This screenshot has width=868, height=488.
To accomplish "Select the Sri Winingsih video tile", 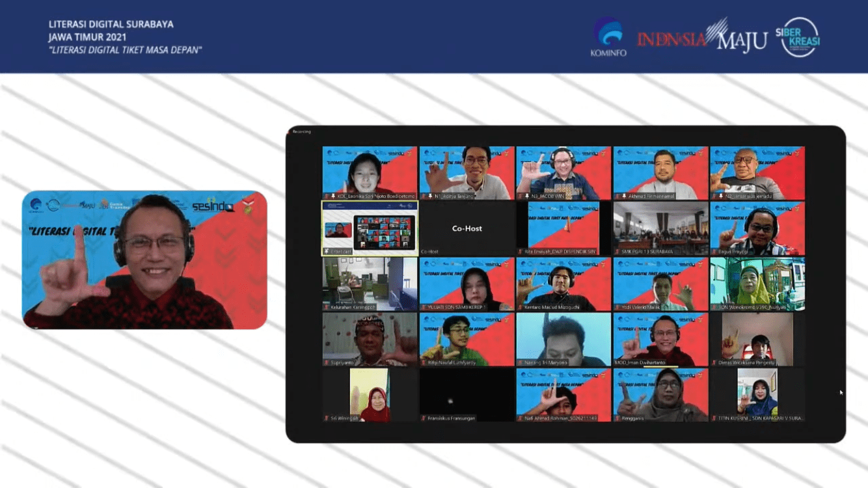I will (x=370, y=395).
